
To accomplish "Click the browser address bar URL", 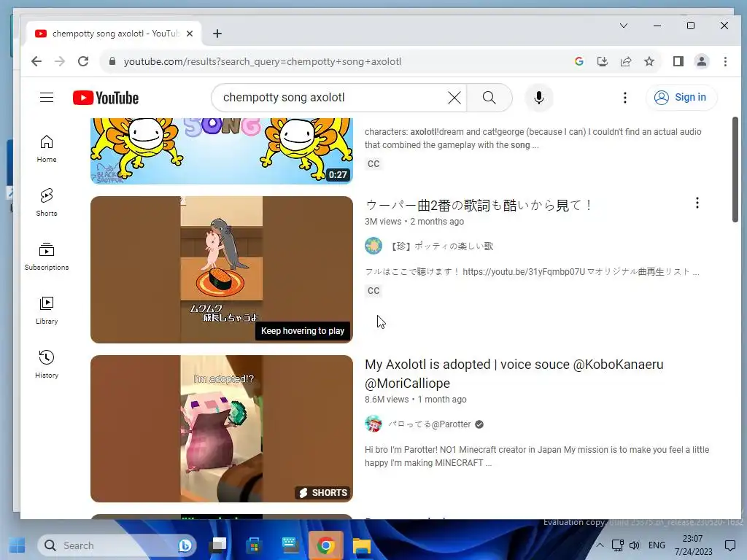I will click(263, 61).
